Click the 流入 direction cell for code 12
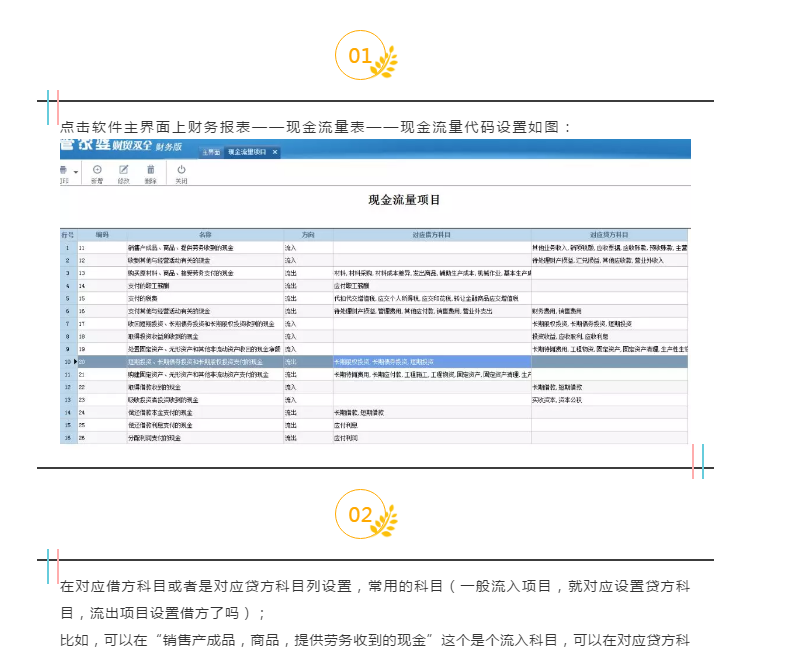This screenshot has width=804, height=658. [x=308, y=261]
